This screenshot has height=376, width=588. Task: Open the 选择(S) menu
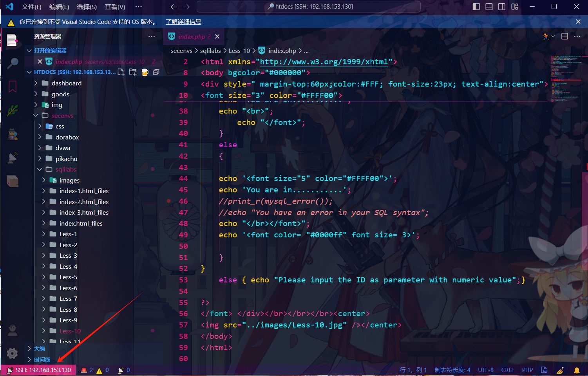(x=87, y=7)
